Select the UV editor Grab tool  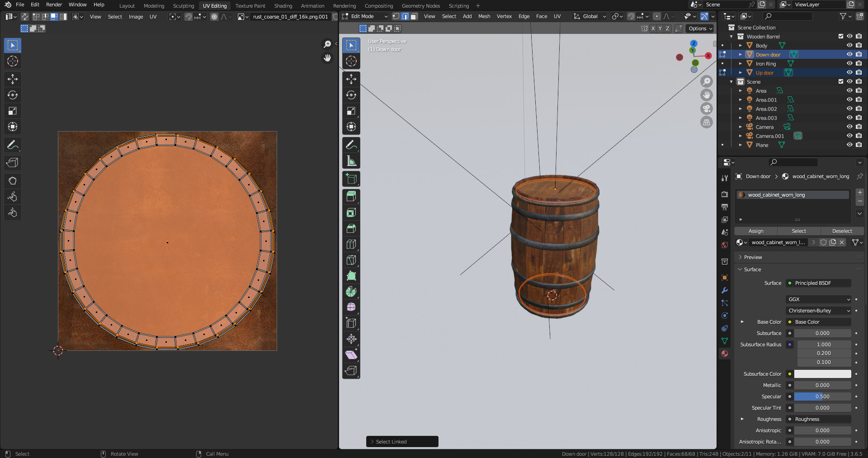click(x=13, y=181)
